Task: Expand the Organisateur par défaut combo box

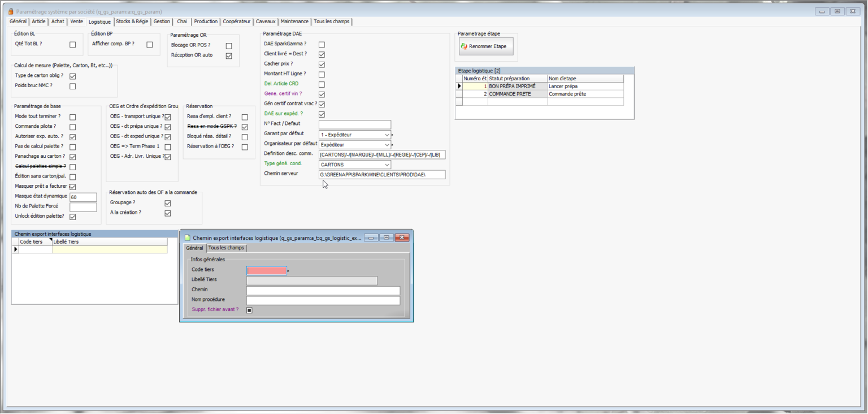Action: click(387, 145)
